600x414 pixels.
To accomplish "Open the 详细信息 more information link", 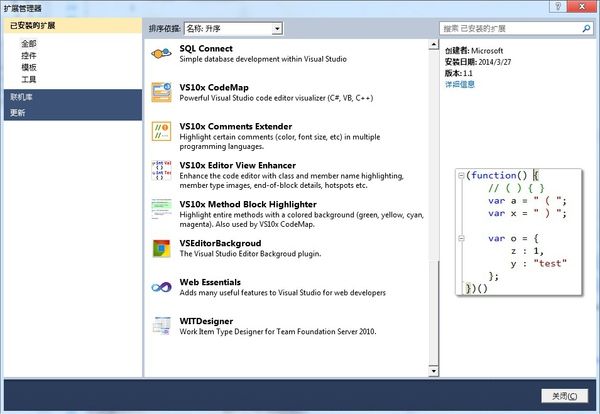I will (x=460, y=84).
